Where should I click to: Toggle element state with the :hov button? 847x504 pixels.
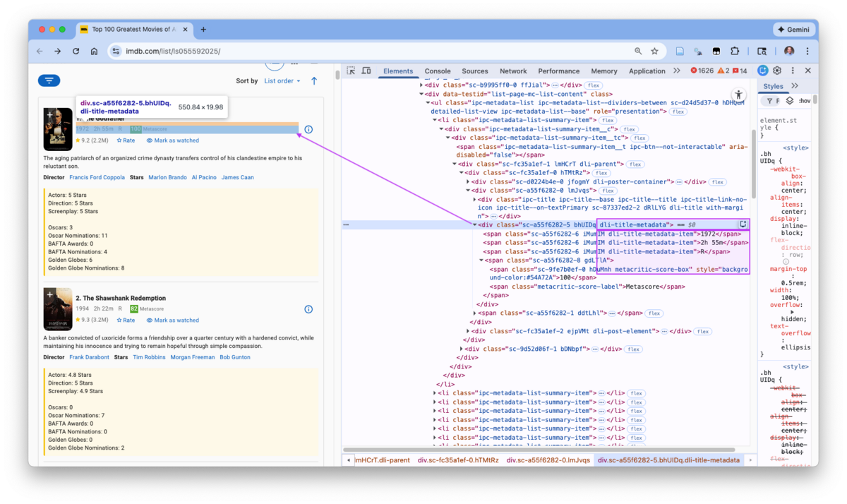pos(805,100)
